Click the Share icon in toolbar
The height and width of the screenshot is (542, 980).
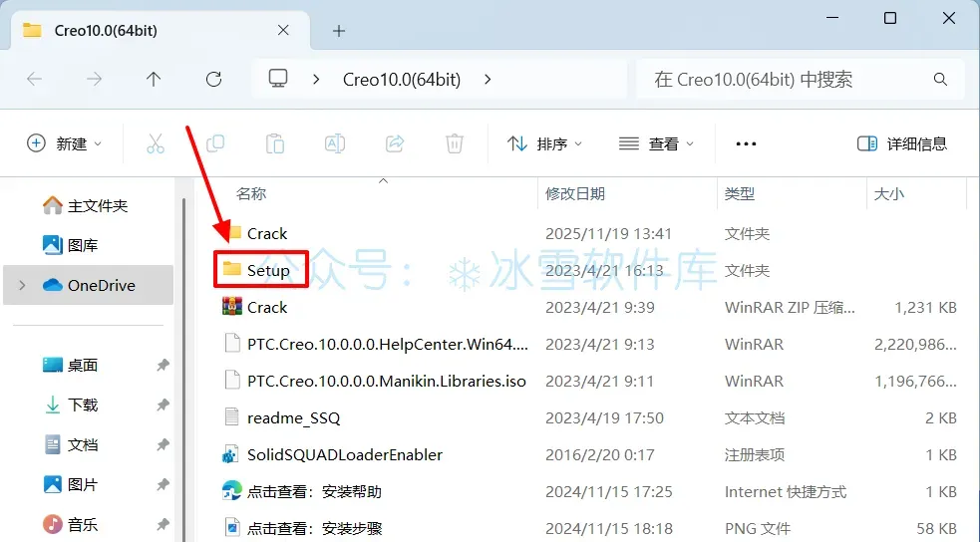[x=395, y=143]
